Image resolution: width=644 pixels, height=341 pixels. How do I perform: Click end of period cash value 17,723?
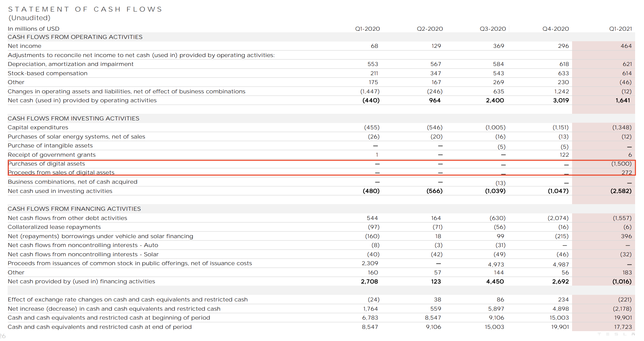(x=623, y=327)
